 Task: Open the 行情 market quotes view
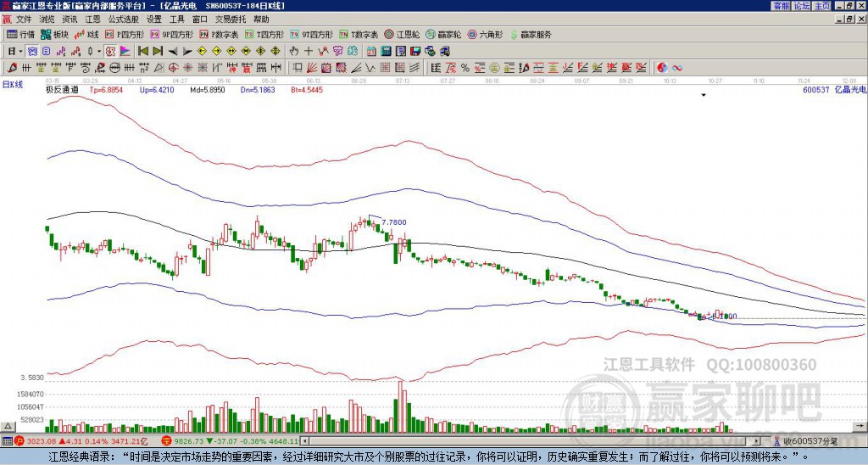pyautogui.click(x=21, y=35)
